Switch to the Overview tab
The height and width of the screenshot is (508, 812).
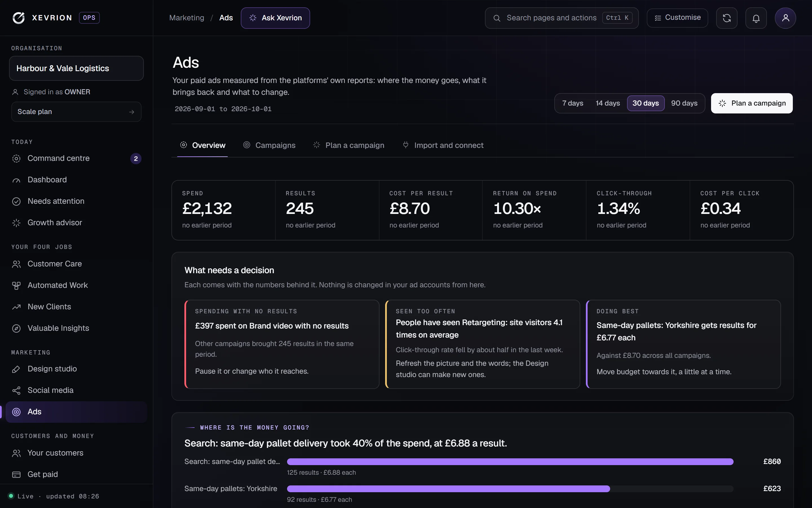[x=202, y=145]
